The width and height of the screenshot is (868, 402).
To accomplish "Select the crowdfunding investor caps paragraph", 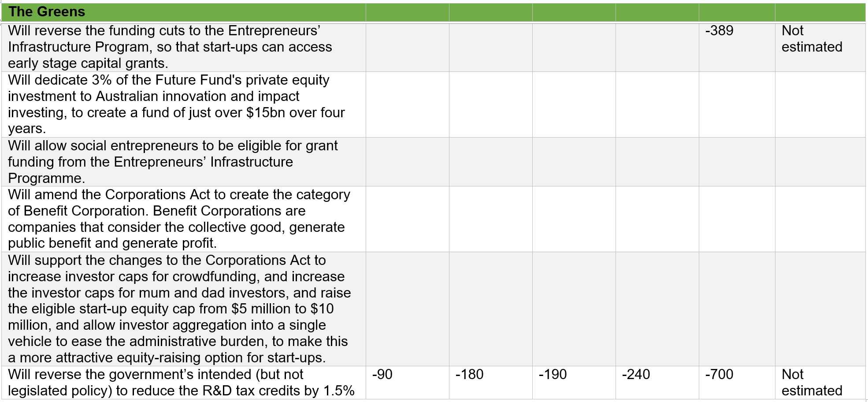I will point(179,309).
